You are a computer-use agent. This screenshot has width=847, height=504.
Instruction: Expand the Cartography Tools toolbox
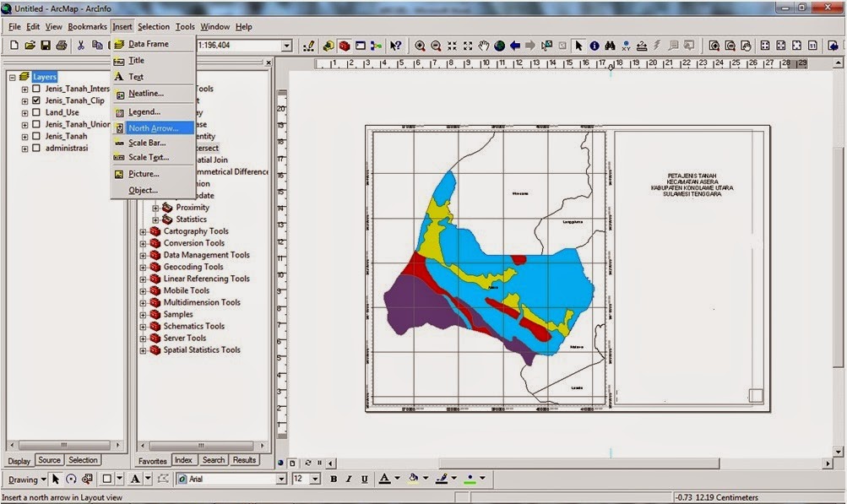click(143, 230)
